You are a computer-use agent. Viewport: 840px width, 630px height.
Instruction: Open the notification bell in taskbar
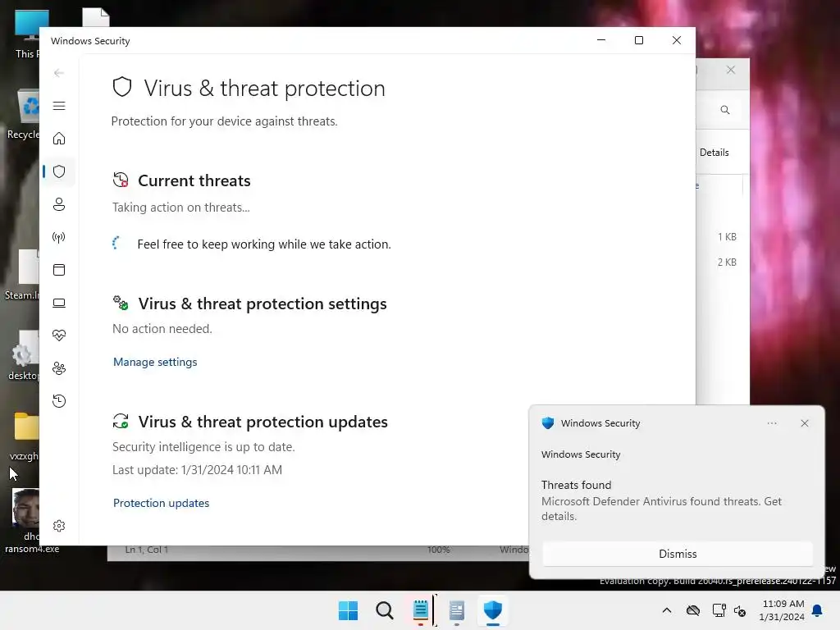818,610
